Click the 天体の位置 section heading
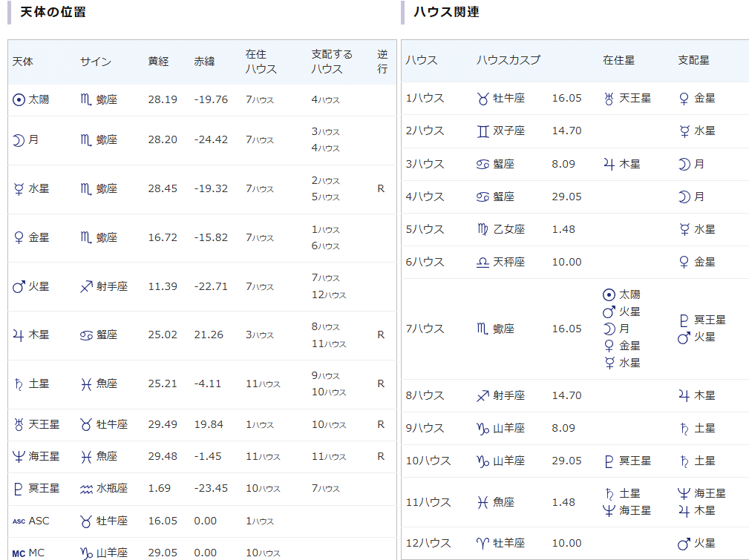 pos(53,12)
